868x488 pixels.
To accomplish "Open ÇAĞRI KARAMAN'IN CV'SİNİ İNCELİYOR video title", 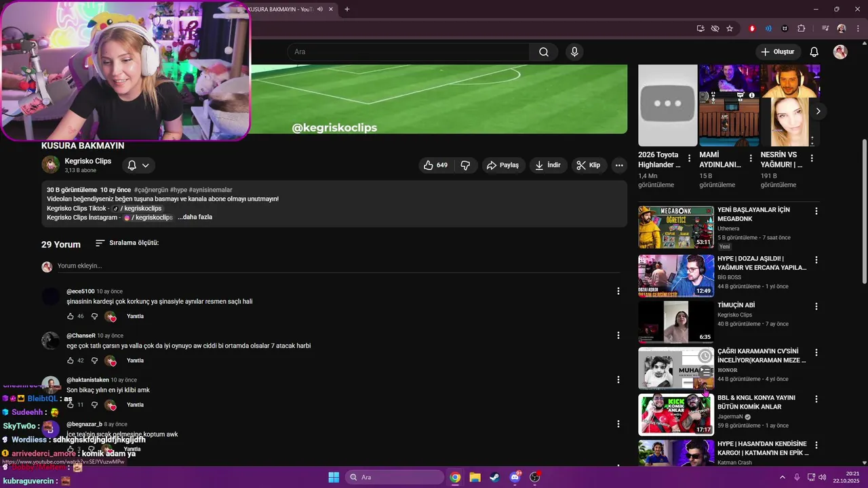I will [762, 356].
